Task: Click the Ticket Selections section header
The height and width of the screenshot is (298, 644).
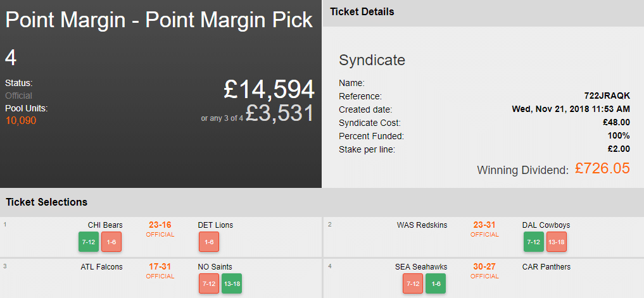Action: point(47,202)
